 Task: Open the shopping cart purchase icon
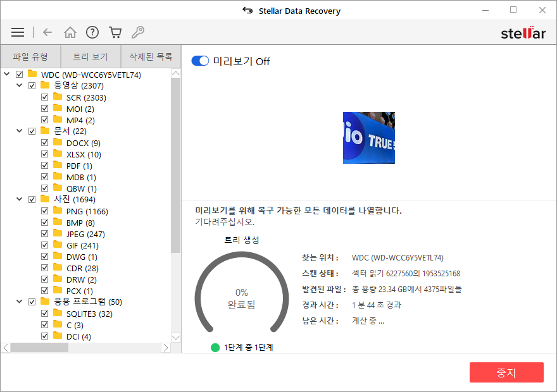pyautogui.click(x=115, y=32)
